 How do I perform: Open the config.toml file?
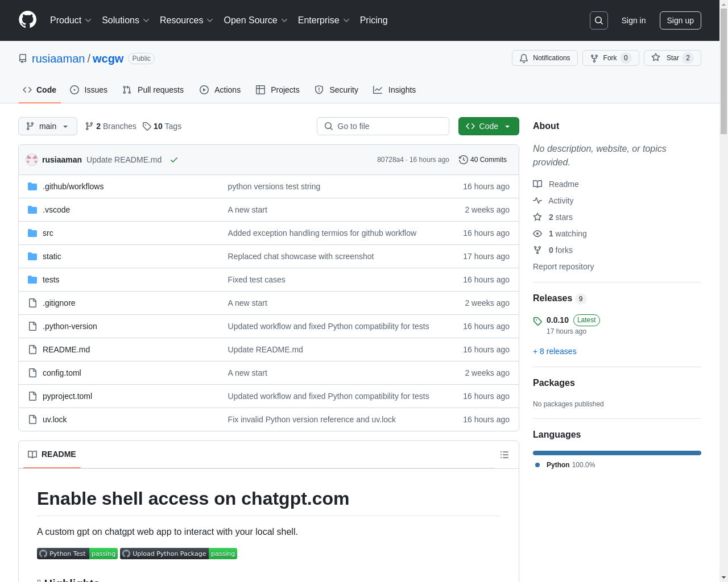pyautogui.click(x=62, y=373)
